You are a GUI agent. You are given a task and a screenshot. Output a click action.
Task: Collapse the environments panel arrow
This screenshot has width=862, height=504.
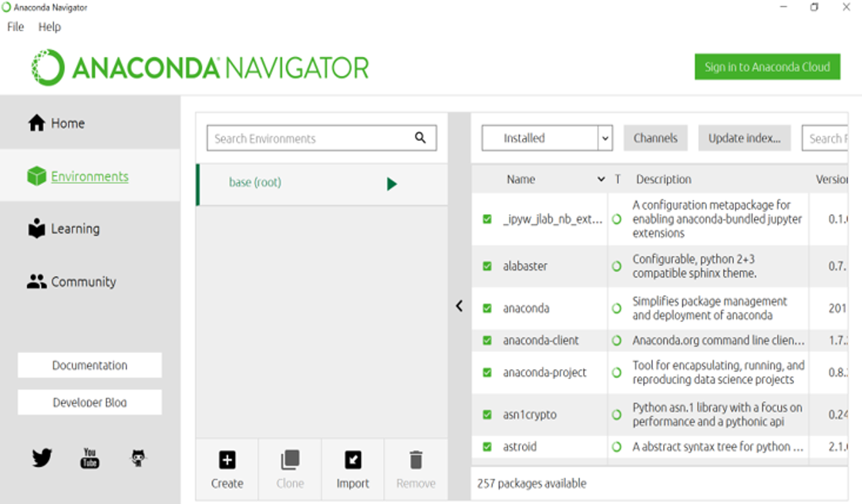pyautogui.click(x=460, y=306)
